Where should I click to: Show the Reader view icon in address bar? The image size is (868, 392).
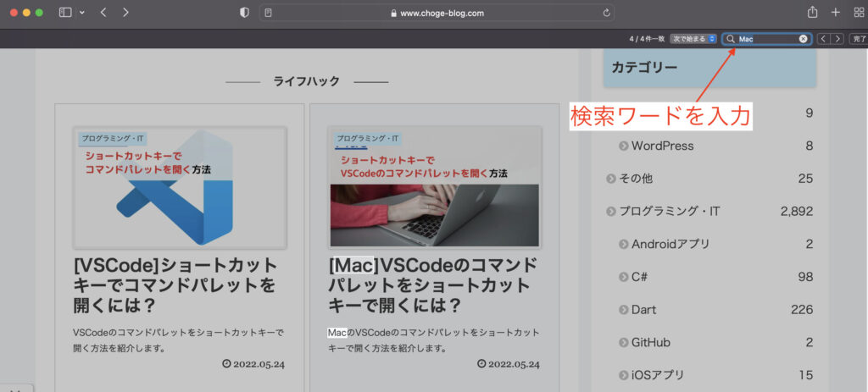[269, 13]
